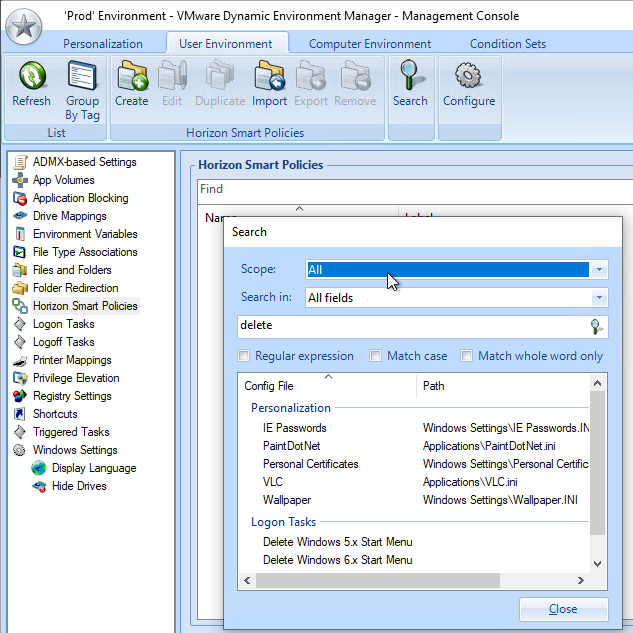Screen dimensions: 633x633
Task: Click the horizontal scrollbar thumb in results
Action: [x=378, y=581]
